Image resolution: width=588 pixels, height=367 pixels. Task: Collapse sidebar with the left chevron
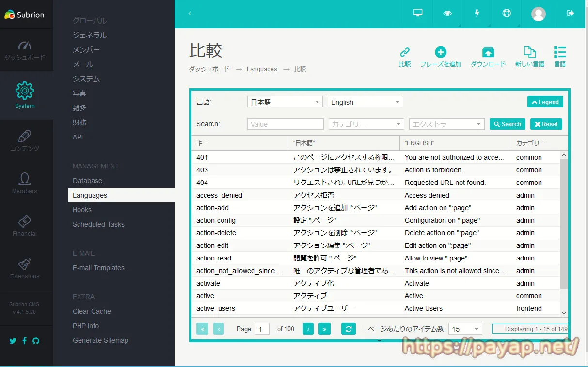[x=190, y=14]
